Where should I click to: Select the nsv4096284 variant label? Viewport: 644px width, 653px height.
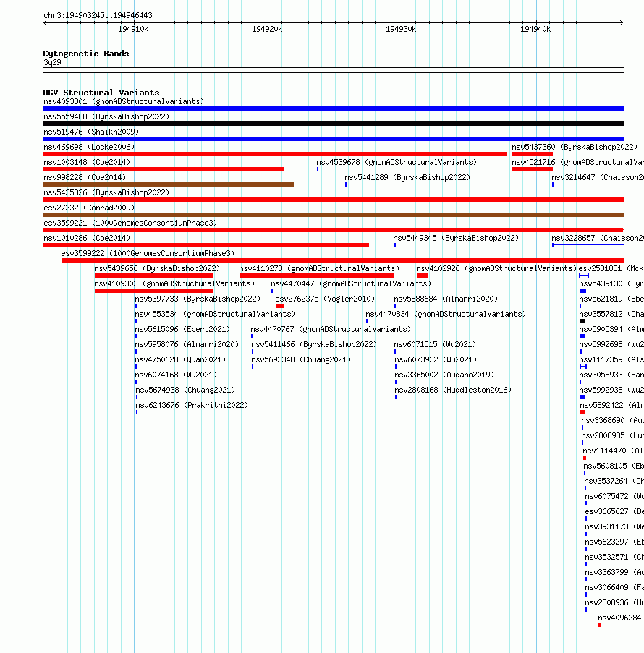tap(620, 618)
